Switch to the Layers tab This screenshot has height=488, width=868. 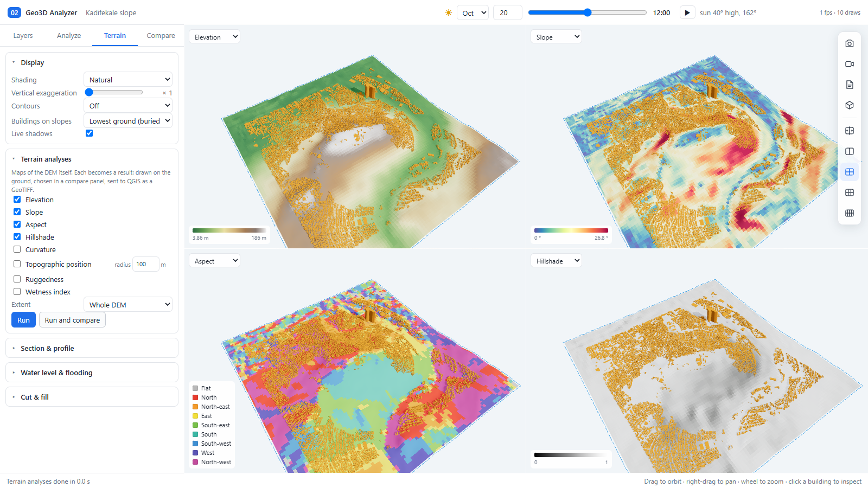coord(23,36)
